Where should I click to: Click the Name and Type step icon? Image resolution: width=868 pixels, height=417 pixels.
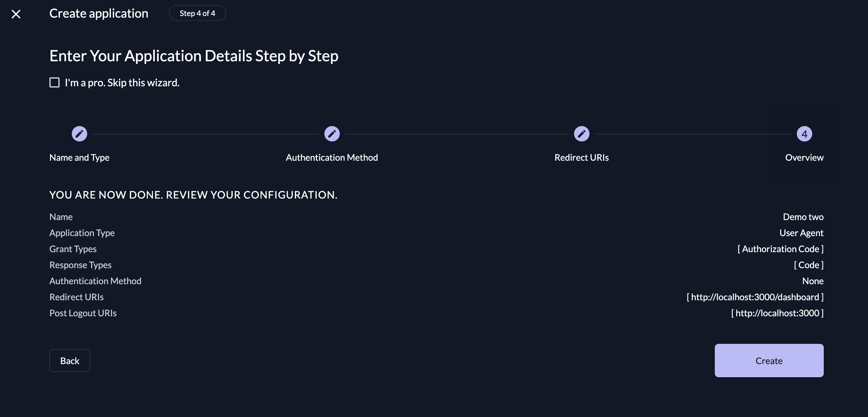pyautogui.click(x=79, y=133)
